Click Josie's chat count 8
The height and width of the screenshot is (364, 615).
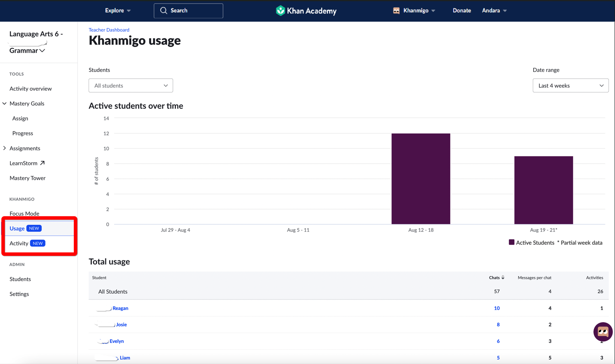[x=498, y=325]
